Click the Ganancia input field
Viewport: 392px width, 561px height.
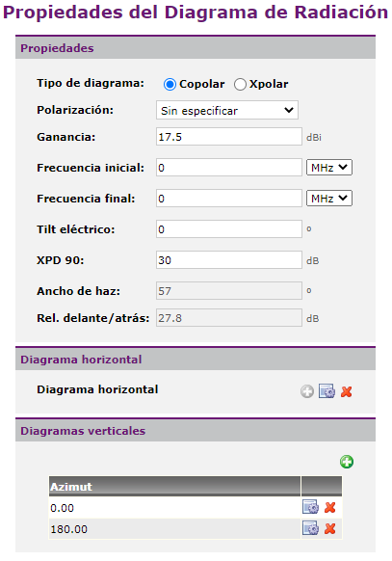coord(229,137)
